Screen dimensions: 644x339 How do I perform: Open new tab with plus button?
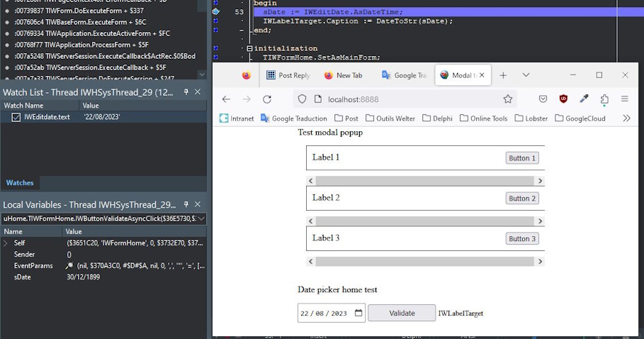[x=503, y=75]
